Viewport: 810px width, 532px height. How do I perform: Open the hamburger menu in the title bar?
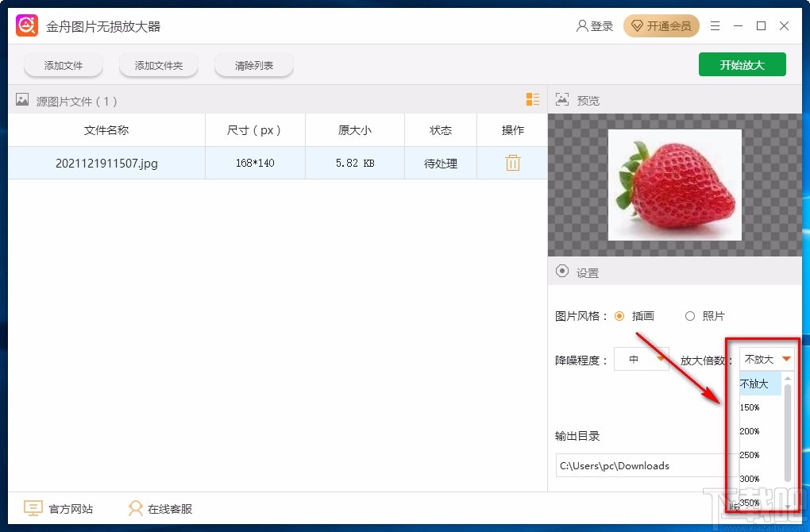(x=714, y=25)
